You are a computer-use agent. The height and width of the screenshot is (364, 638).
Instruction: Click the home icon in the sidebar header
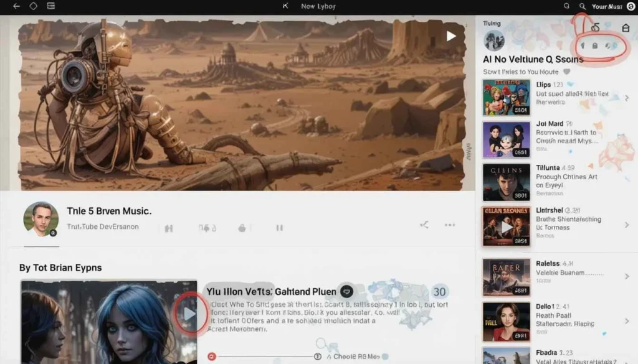pos(626,27)
